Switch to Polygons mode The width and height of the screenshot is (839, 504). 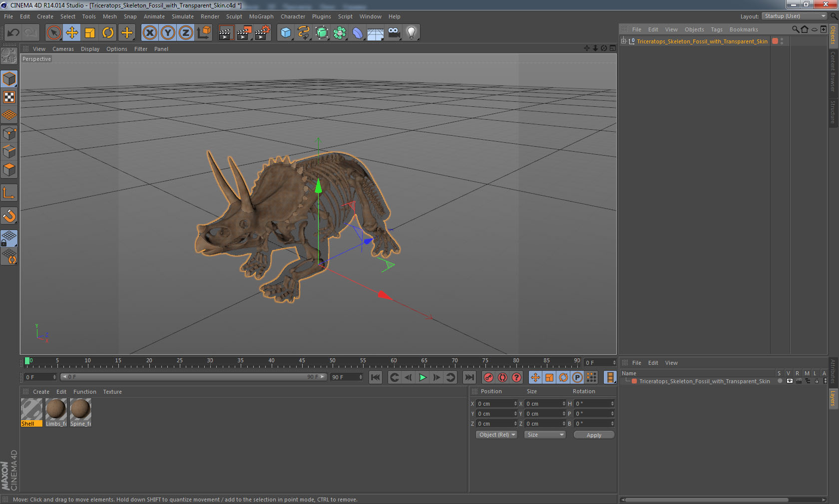tap(9, 170)
